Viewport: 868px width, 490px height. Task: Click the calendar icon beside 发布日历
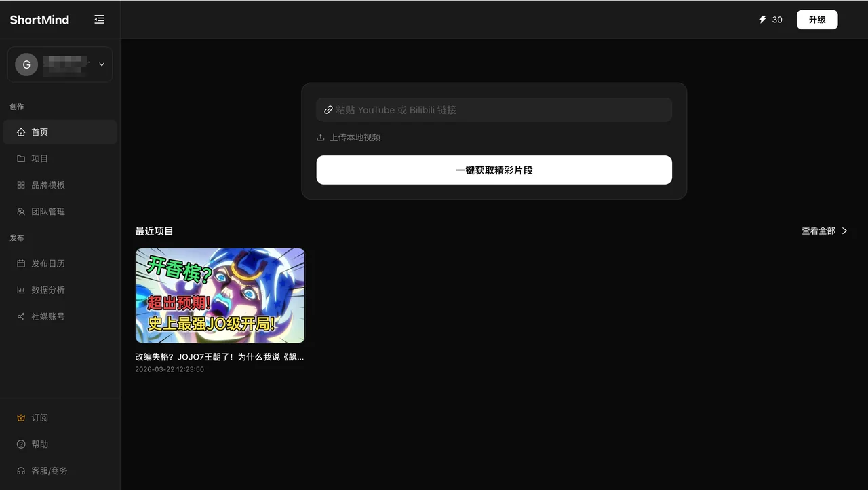point(21,263)
